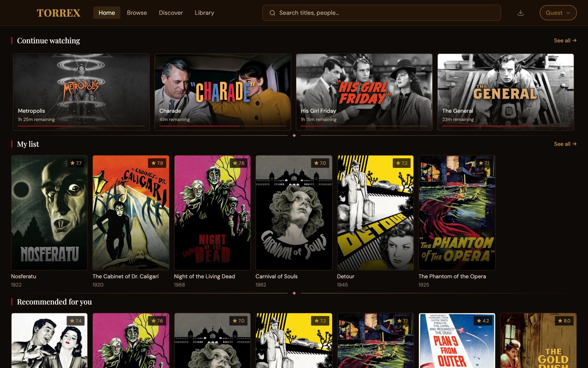
Task: Click the Detour title text
Action: click(x=346, y=276)
